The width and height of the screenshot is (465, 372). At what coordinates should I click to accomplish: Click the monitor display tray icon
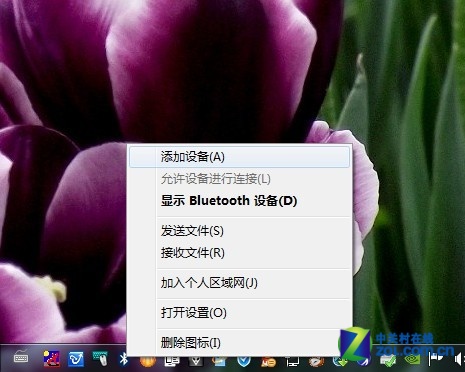point(292,362)
